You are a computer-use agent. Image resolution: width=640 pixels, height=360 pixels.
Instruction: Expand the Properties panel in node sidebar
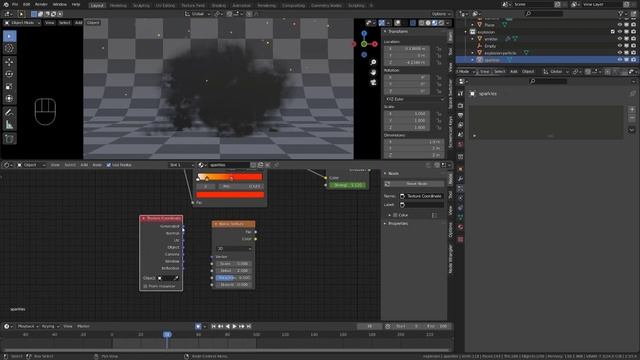coord(385,224)
